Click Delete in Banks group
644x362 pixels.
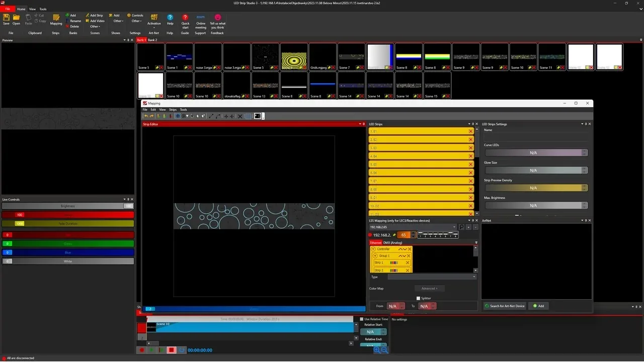pyautogui.click(x=72, y=27)
